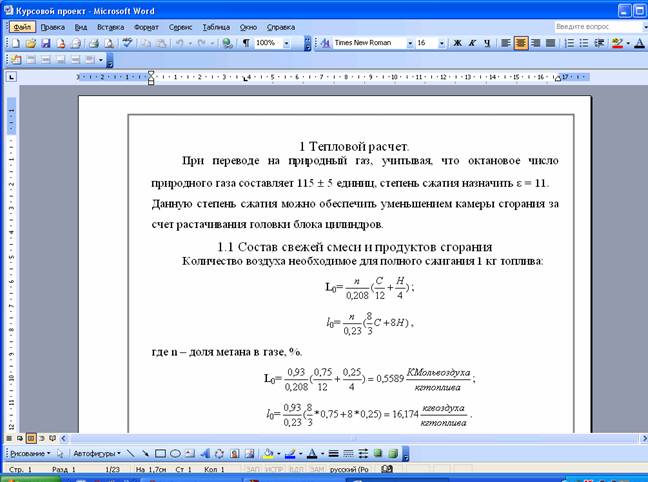Switch to reading layout view
Screen dimensions: 648x482
[52, 438]
